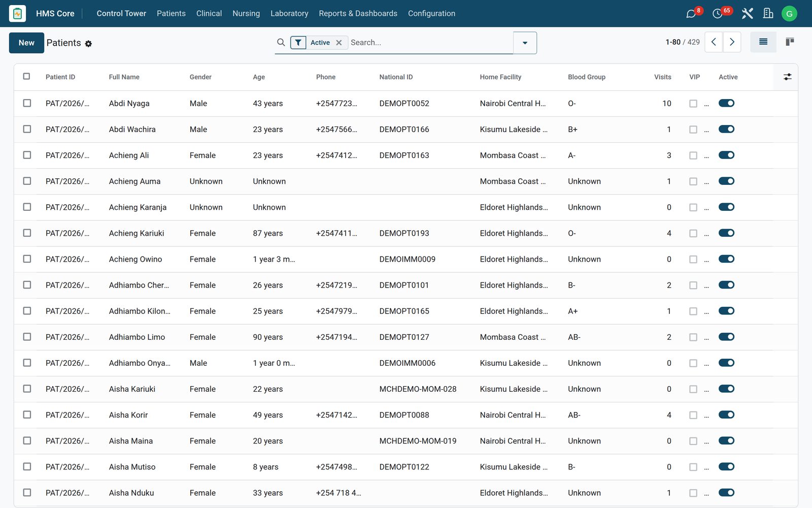Open the Nursing menu
The width and height of the screenshot is (812, 508).
click(246, 14)
